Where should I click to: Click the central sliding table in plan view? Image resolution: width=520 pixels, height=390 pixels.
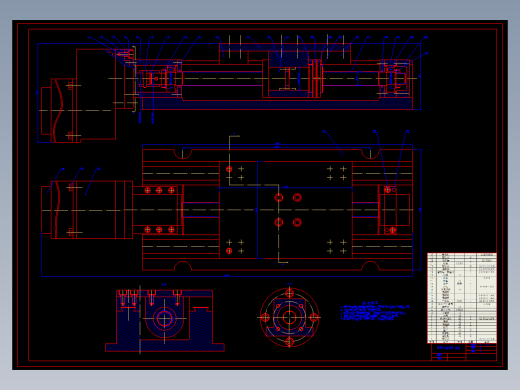(286, 210)
